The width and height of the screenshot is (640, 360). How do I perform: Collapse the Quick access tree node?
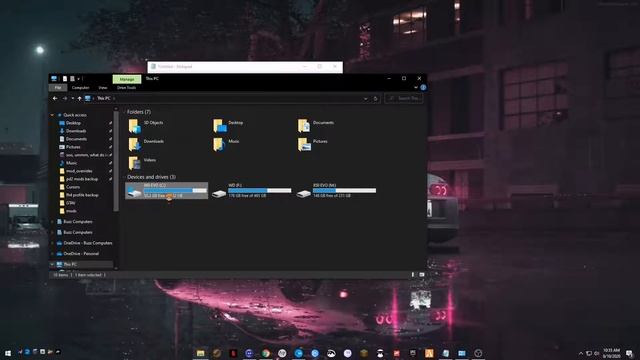pyautogui.click(x=52, y=115)
